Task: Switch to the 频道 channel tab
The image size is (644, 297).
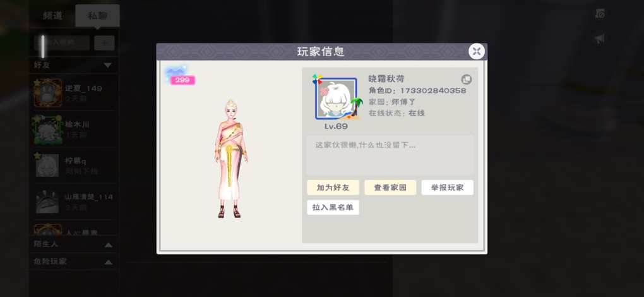Action: pos(52,16)
